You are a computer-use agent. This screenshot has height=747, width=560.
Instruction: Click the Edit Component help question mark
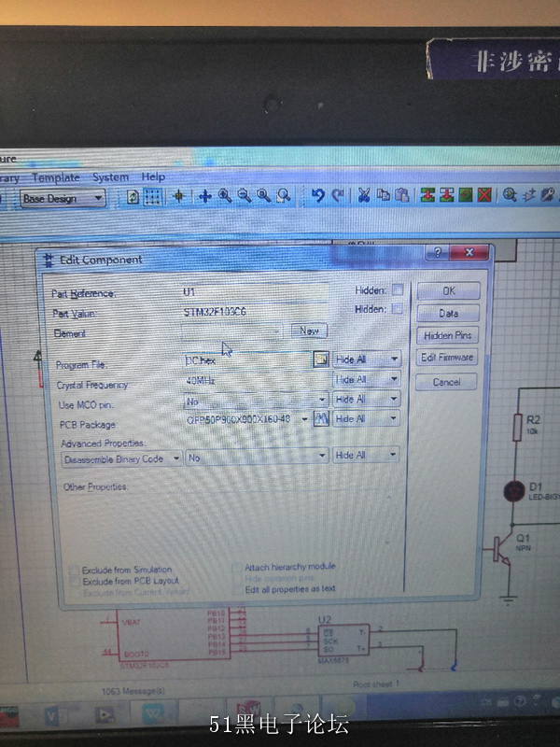coord(438,252)
